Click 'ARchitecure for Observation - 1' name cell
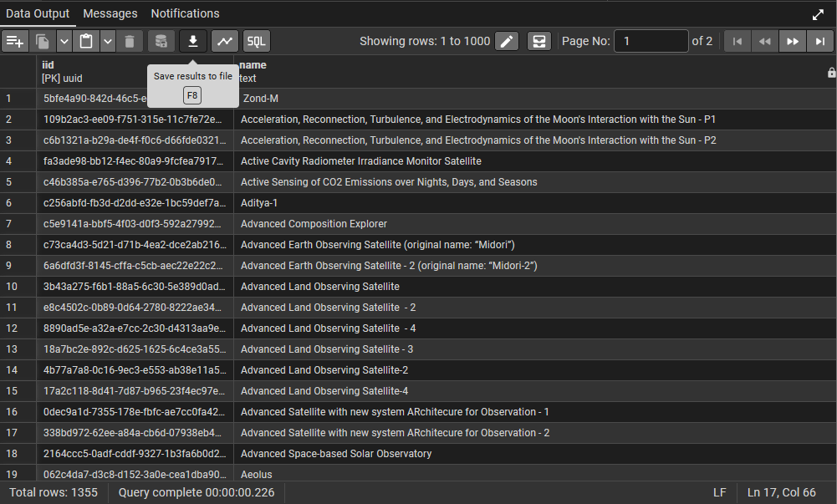Image resolution: width=837 pixels, height=504 pixels. pos(535,412)
